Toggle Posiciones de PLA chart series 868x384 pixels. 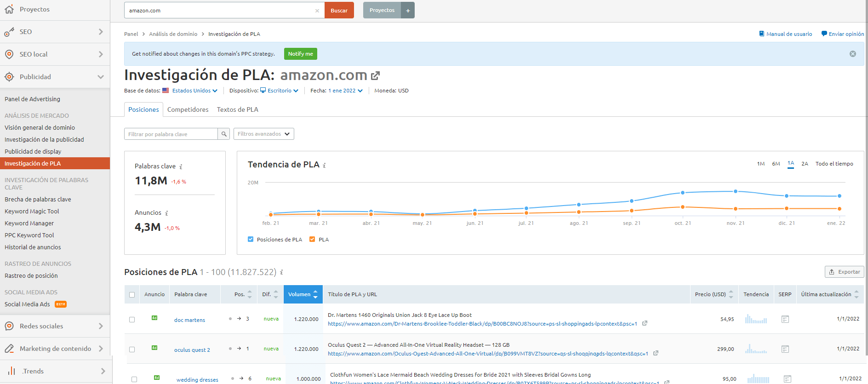pos(251,239)
